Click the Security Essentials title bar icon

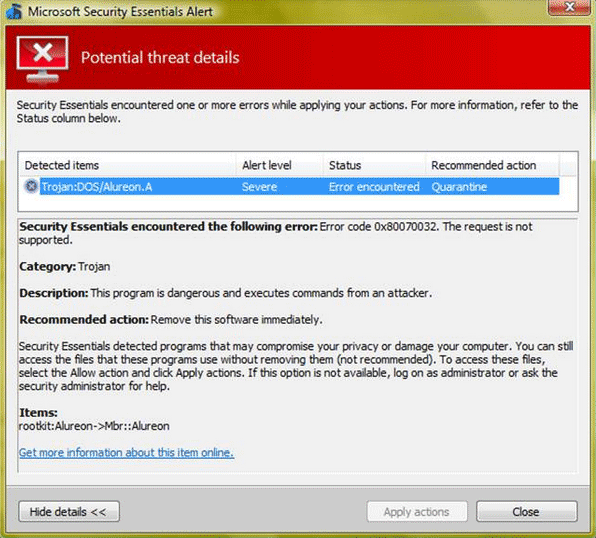pos(14,11)
